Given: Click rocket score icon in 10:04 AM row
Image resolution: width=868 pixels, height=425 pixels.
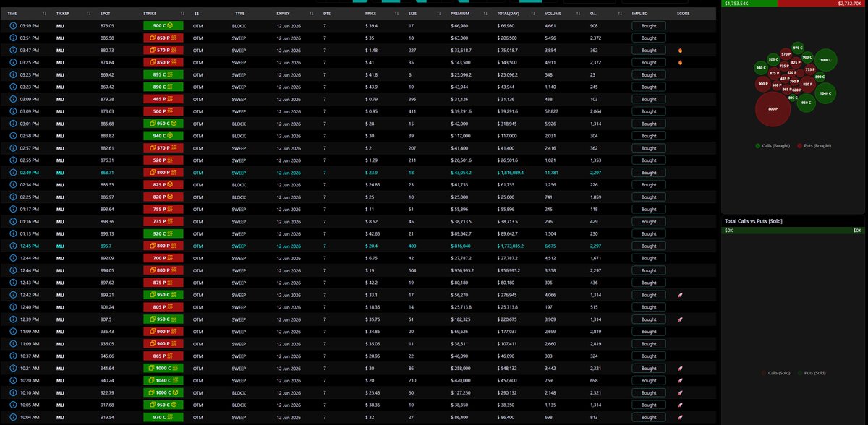Looking at the screenshot, I should coord(680,417).
